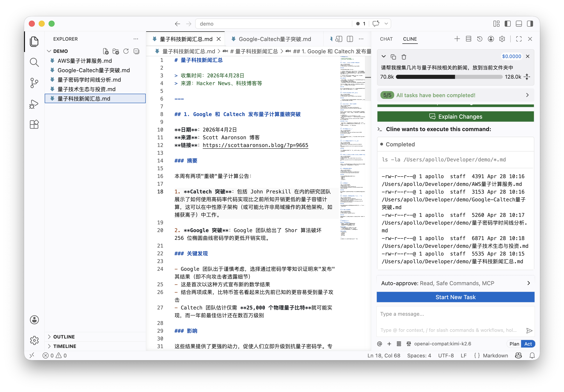This screenshot has height=392, width=564.
Task: Add context with the @ icon
Action: 380,344
